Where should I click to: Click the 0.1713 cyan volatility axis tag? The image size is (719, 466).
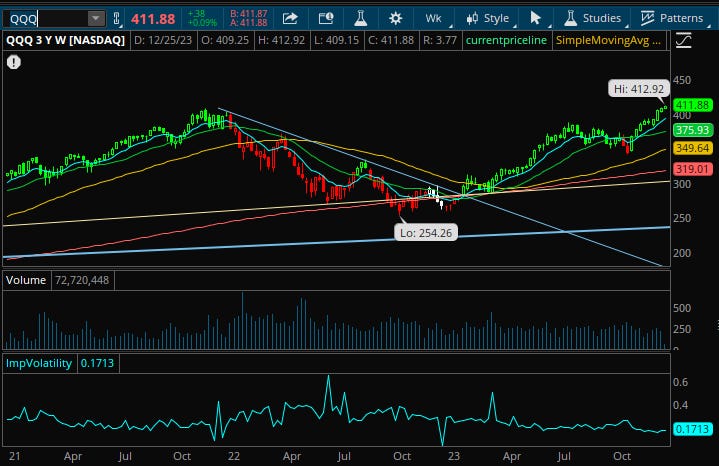692,429
